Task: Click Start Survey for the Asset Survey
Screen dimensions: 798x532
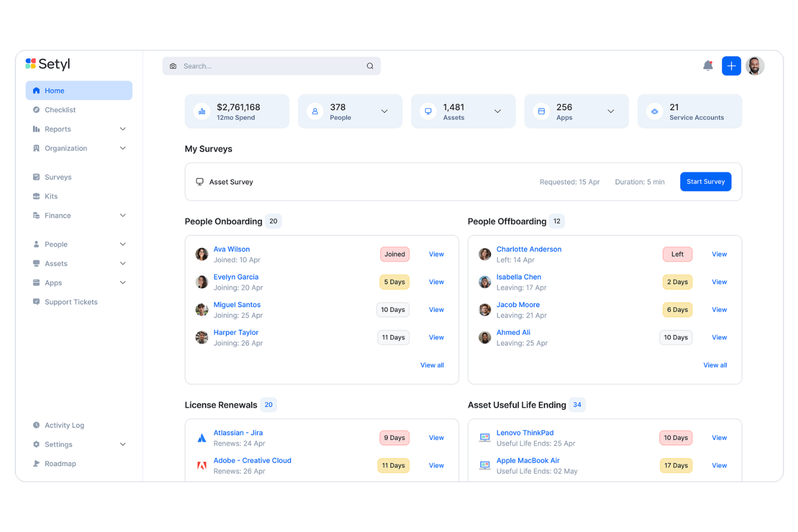Action: tap(705, 182)
